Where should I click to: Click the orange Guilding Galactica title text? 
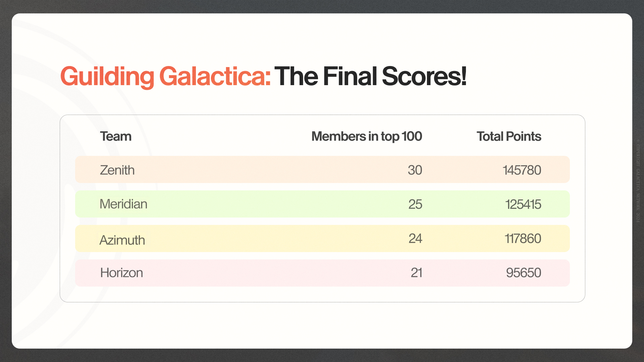[x=165, y=76]
